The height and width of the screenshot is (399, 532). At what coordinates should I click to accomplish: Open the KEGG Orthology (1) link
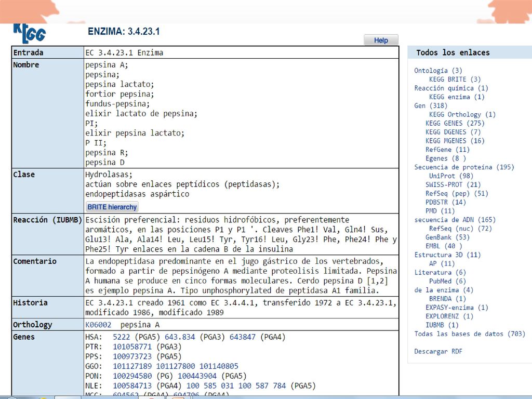click(x=462, y=115)
